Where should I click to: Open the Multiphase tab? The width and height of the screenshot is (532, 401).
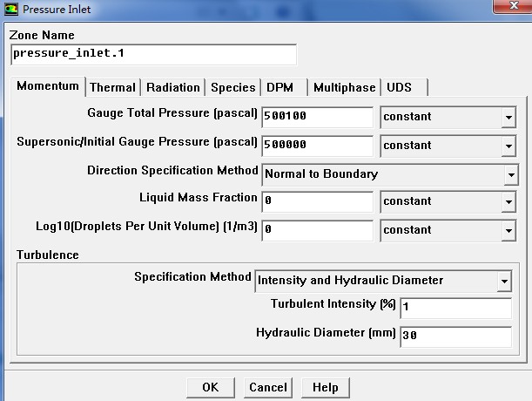pos(344,87)
